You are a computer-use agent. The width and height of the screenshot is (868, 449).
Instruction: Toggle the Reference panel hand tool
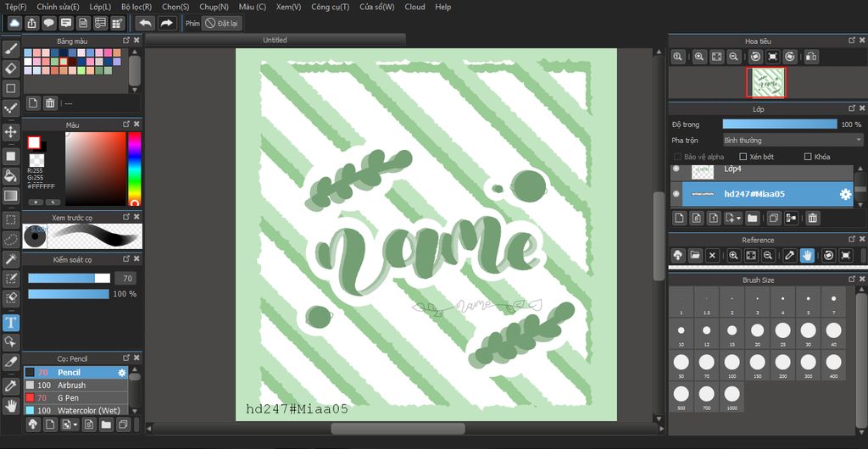[807, 256]
